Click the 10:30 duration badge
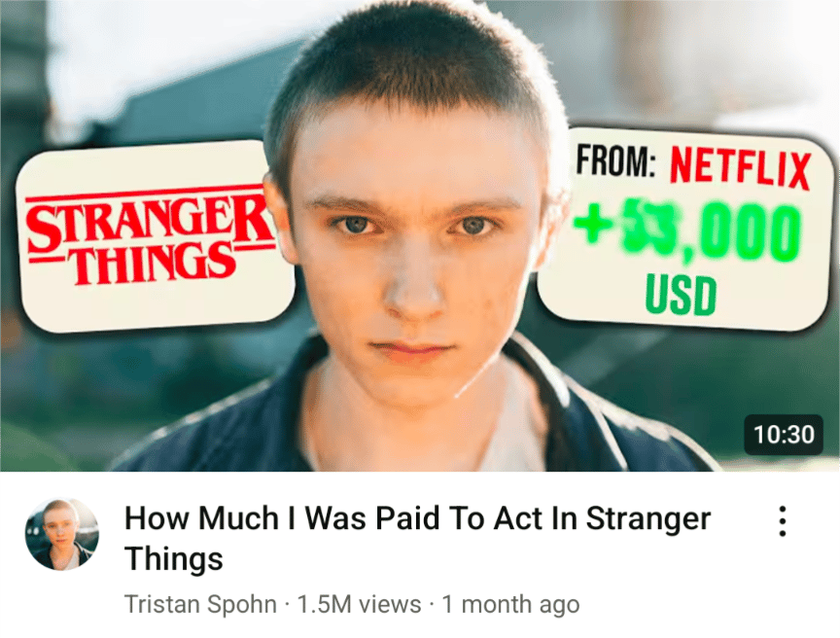 [x=784, y=435]
